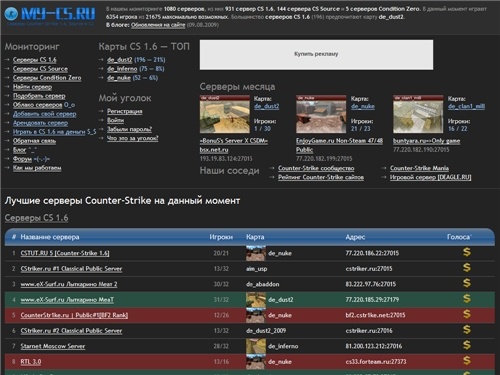Click Регистрация link

point(125,111)
